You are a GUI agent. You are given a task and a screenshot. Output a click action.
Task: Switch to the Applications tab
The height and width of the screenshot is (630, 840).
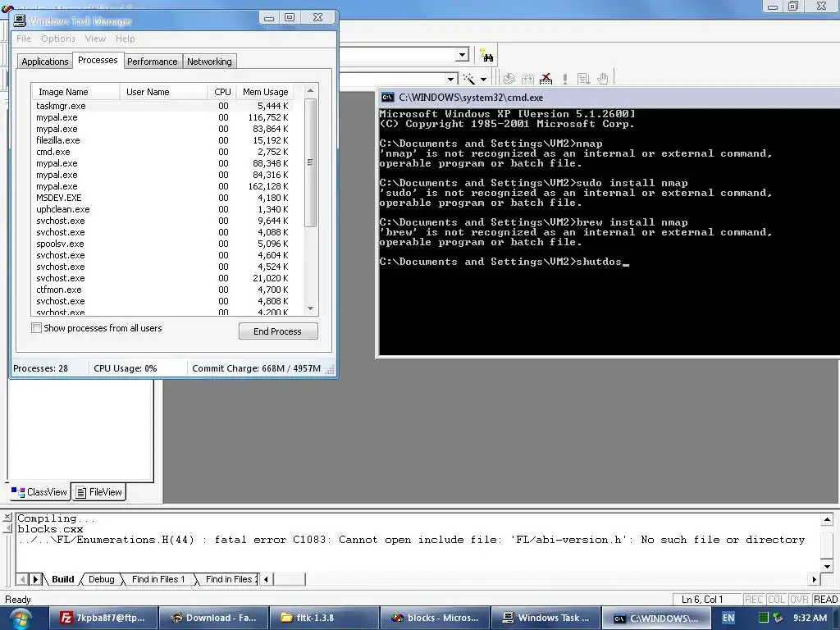click(x=45, y=62)
